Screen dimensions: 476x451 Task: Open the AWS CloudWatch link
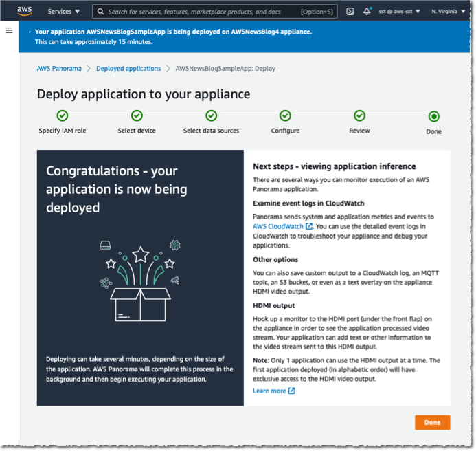pyautogui.click(x=278, y=226)
